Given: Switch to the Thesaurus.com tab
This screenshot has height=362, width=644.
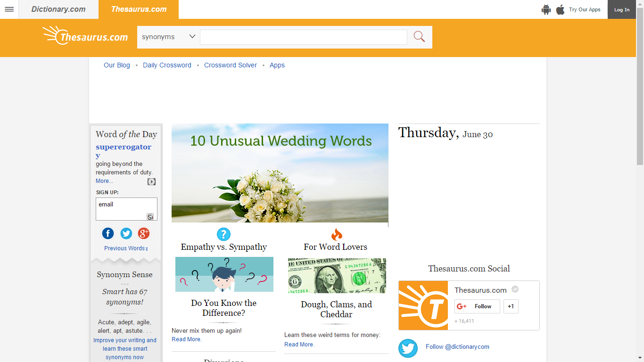Looking at the screenshot, I should (x=138, y=9).
